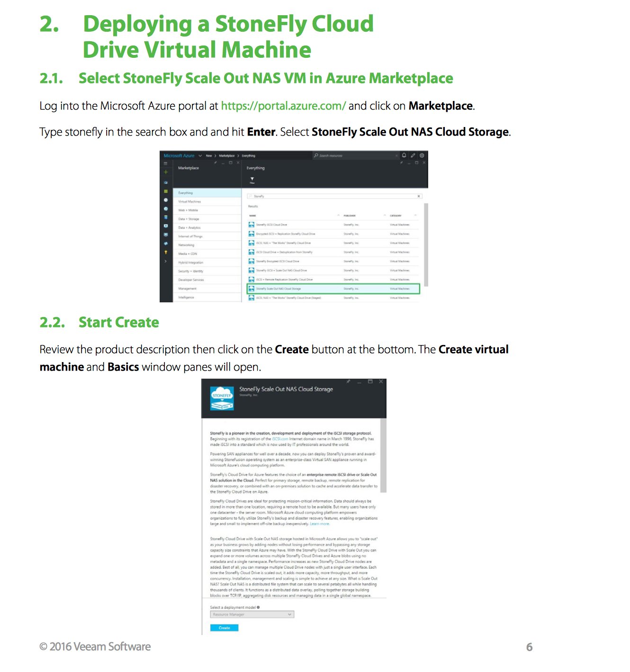Select Encrypted iSCSI + Replication StoneFly Cloud Drive result
The image size is (630, 672).
334,234
